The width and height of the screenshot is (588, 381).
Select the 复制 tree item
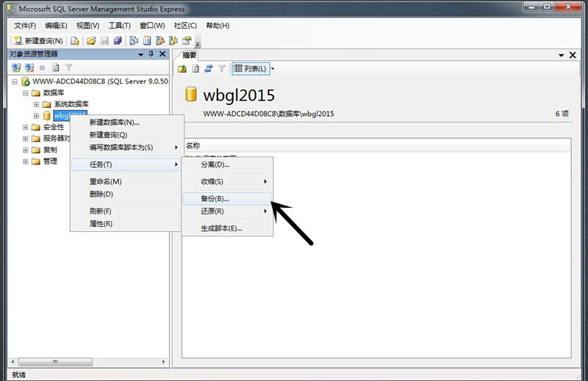click(50, 150)
